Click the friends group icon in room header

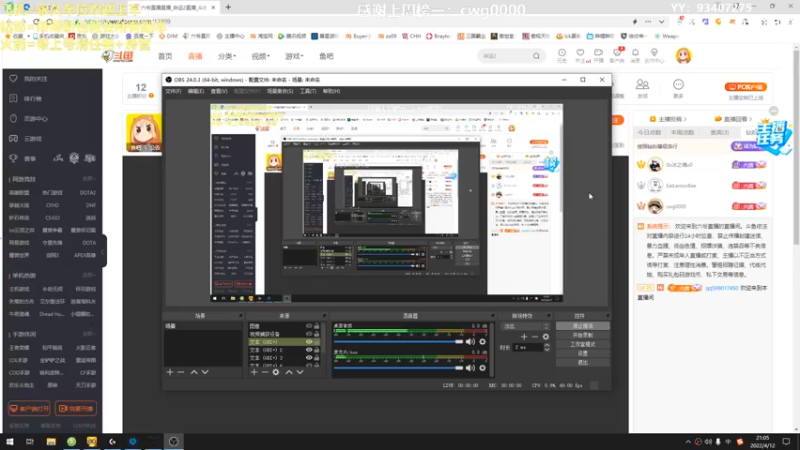click(642, 84)
